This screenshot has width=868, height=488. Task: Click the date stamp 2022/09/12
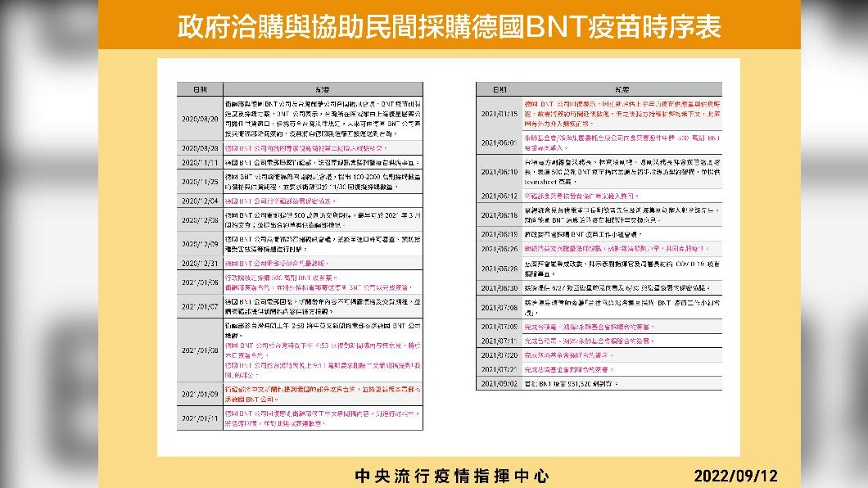[x=735, y=476]
